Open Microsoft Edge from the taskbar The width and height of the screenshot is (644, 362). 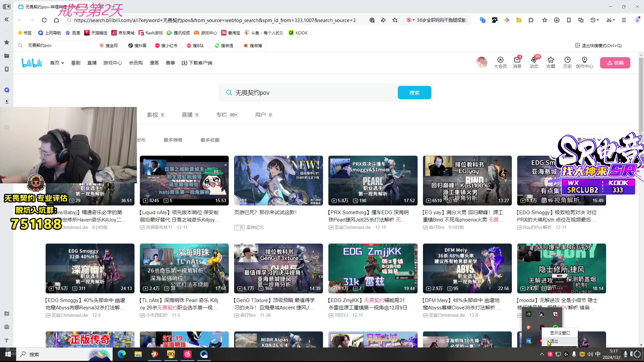coord(122,354)
